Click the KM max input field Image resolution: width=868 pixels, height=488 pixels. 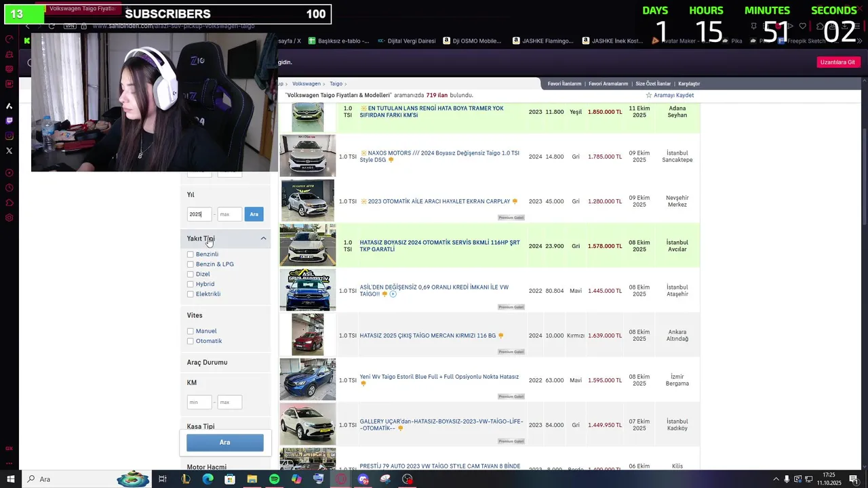pyautogui.click(x=229, y=402)
